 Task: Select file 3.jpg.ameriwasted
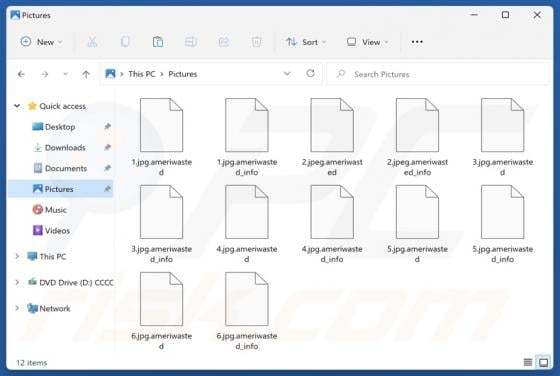click(x=502, y=137)
